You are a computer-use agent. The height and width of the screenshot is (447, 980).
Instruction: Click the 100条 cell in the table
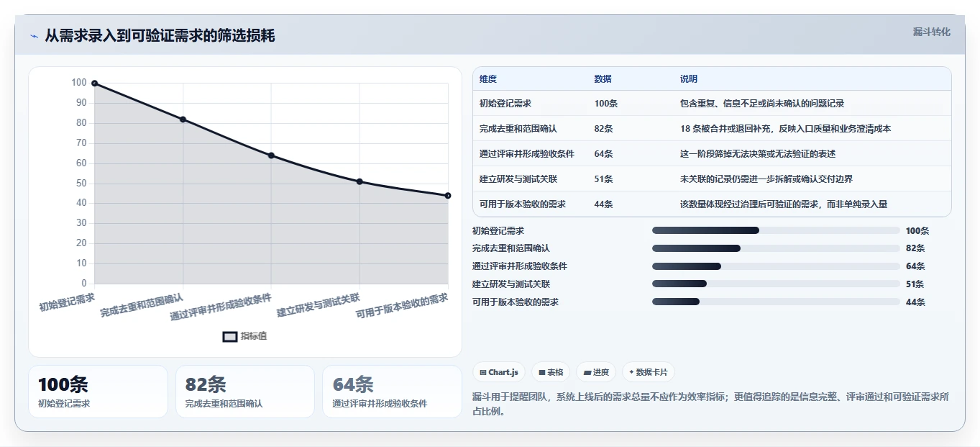606,104
